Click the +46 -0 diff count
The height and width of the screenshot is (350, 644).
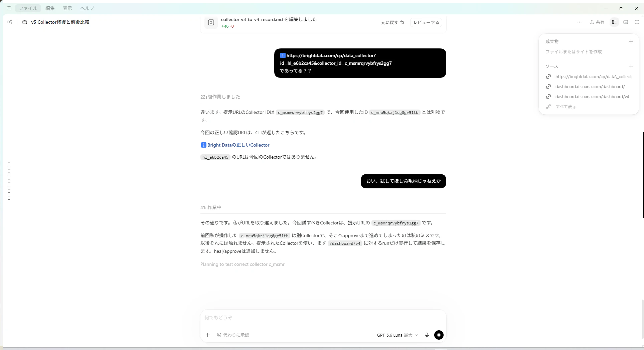227,26
